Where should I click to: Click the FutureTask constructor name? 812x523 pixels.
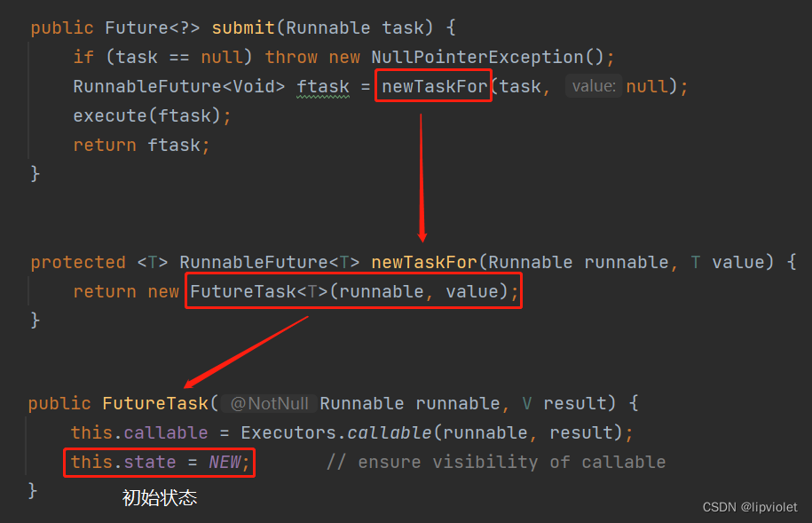pos(154,403)
